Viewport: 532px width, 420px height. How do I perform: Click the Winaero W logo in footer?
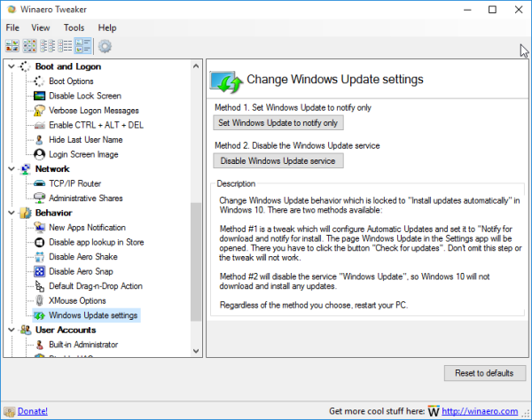coord(434,411)
